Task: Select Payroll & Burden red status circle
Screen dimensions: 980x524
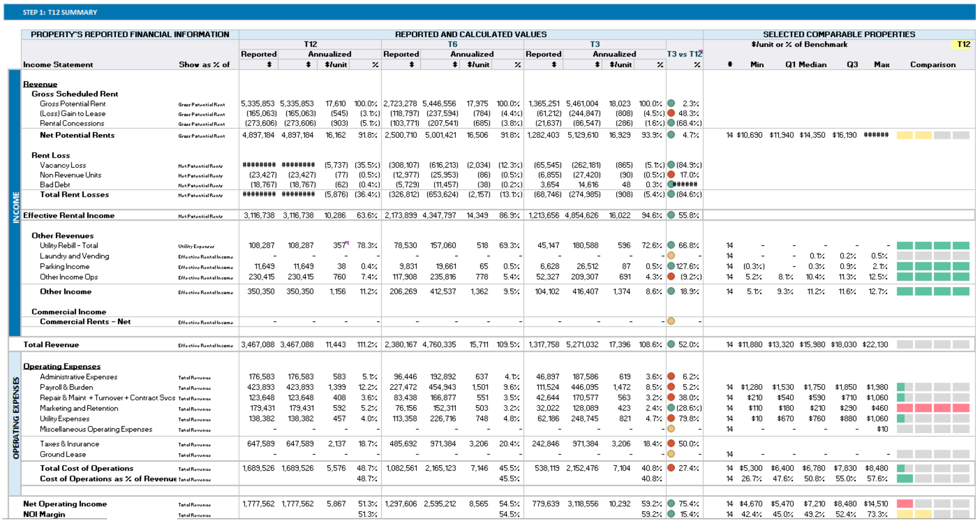Action: coord(671,387)
